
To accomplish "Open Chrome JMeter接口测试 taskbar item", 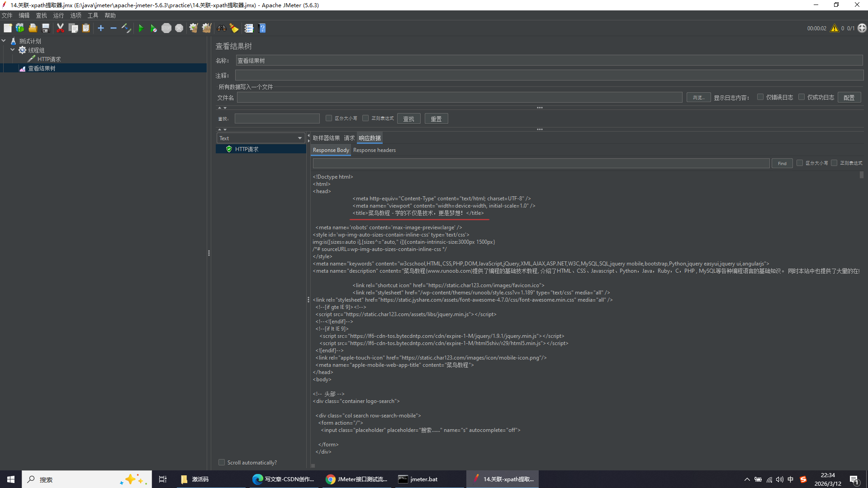I will click(357, 479).
